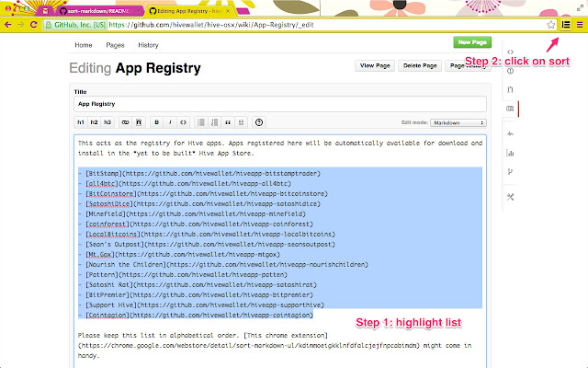Open the Wiki sidebar icon
This screenshot has width=588, height=368.
tap(510, 109)
